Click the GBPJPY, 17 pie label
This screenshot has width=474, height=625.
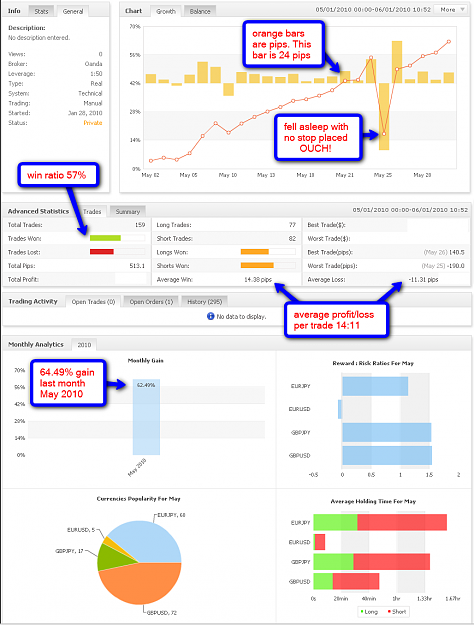[69, 551]
